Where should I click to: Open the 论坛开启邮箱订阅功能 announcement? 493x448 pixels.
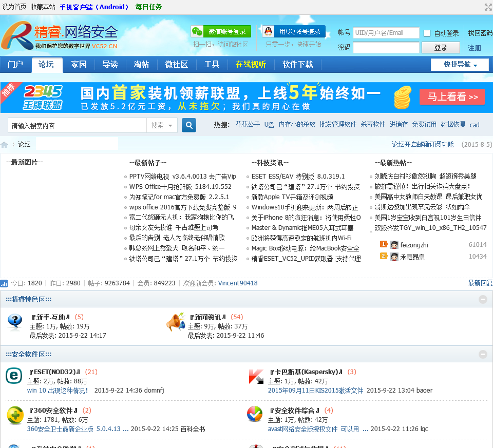point(423,144)
